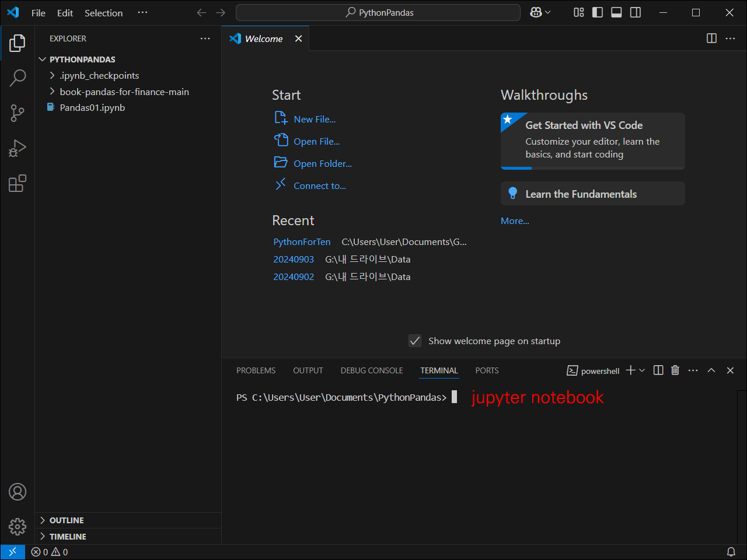Toggle the bottom panel visibility
Screen dimensions: 747x560
point(616,12)
